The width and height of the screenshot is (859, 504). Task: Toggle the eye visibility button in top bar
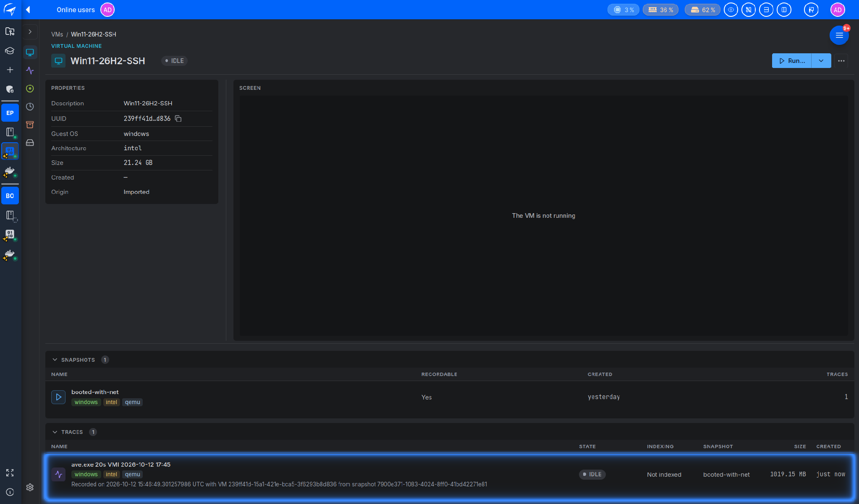coord(731,10)
